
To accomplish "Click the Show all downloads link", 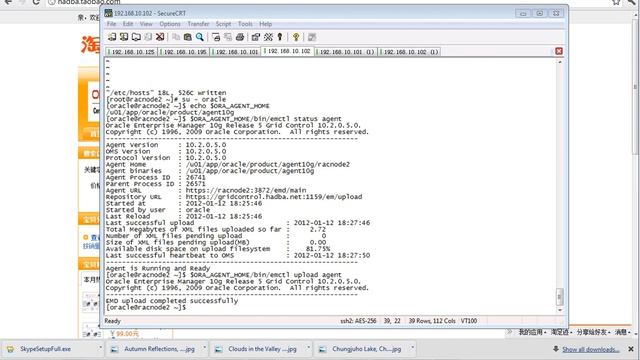I will (591, 349).
